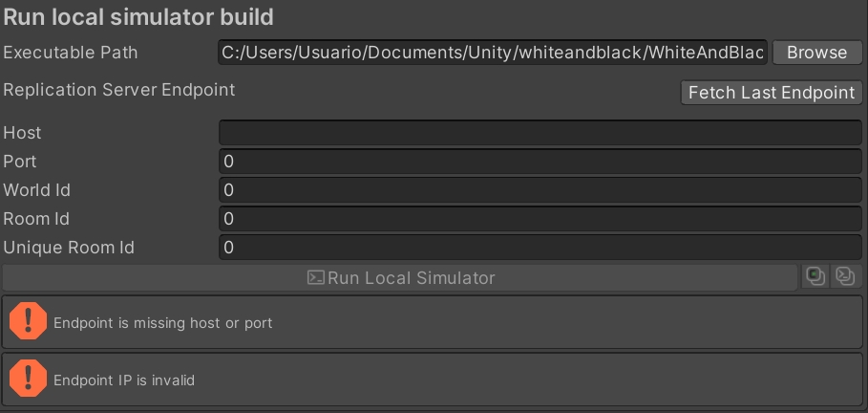Run the Local Simulator
The image size is (868, 413).
tap(401, 278)
